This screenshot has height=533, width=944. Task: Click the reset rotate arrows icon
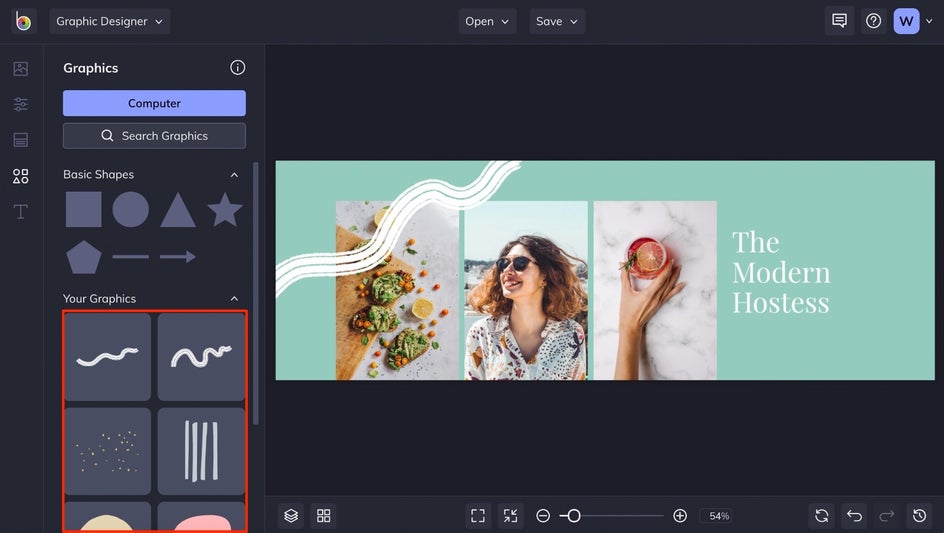click(821, 516)
